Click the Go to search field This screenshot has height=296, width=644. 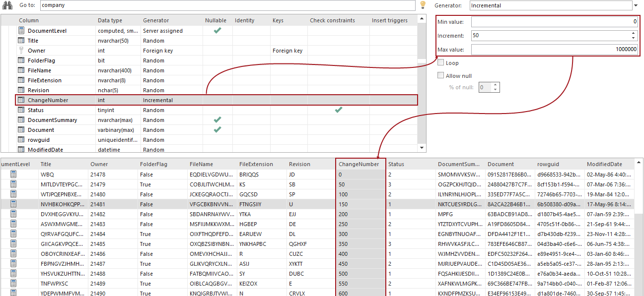227,5
